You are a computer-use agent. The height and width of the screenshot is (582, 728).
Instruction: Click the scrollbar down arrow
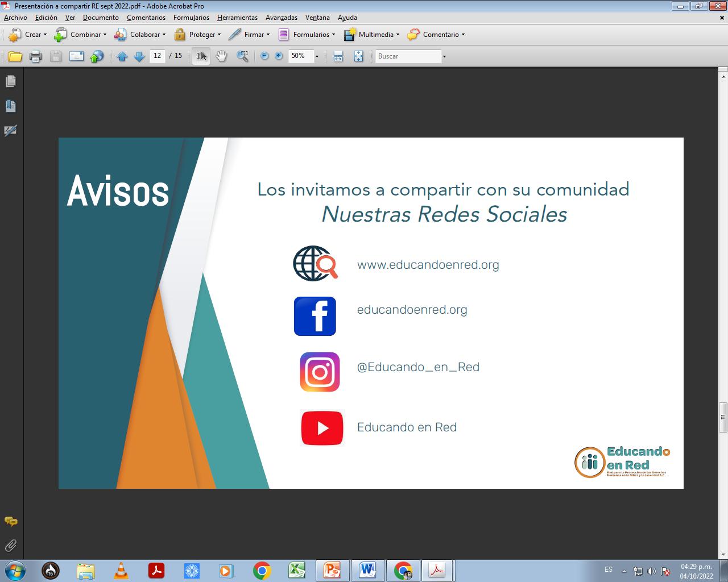723,554
